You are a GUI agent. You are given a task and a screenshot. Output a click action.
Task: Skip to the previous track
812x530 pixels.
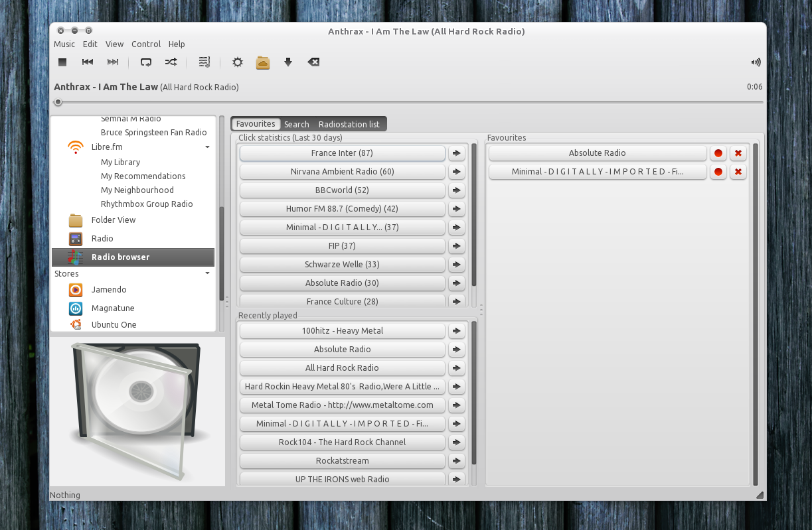click(x=87, y=62)
